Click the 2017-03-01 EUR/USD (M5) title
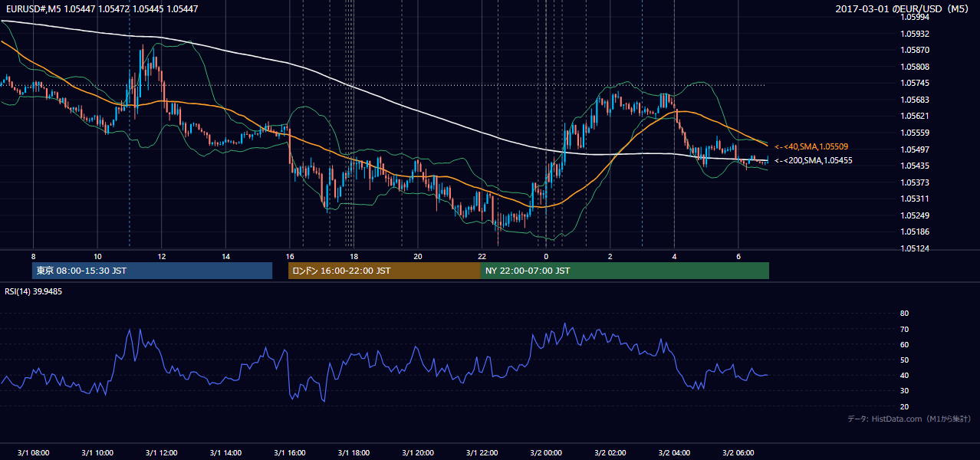Viewport: 980px width, 460px height. (903, 8)
